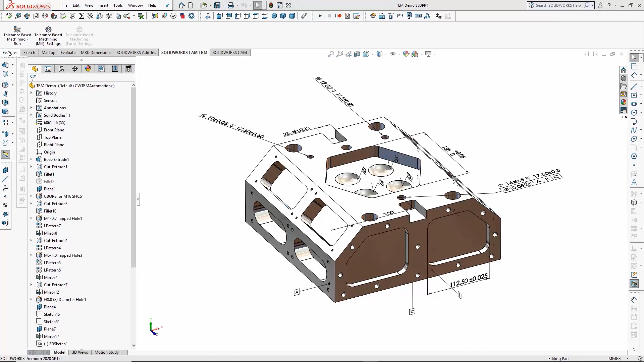Click the user login icon
Viewport: 644px width, 362px height.
(x=600, y=5)
